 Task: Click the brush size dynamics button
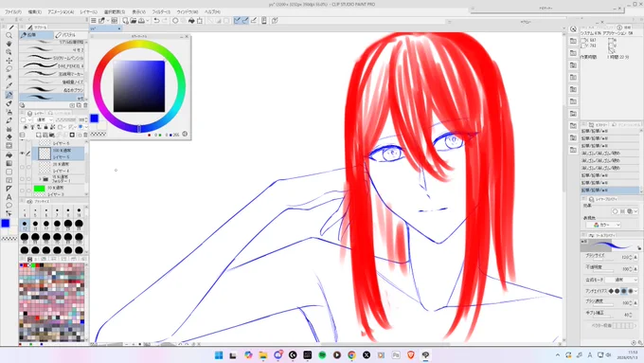635,257
